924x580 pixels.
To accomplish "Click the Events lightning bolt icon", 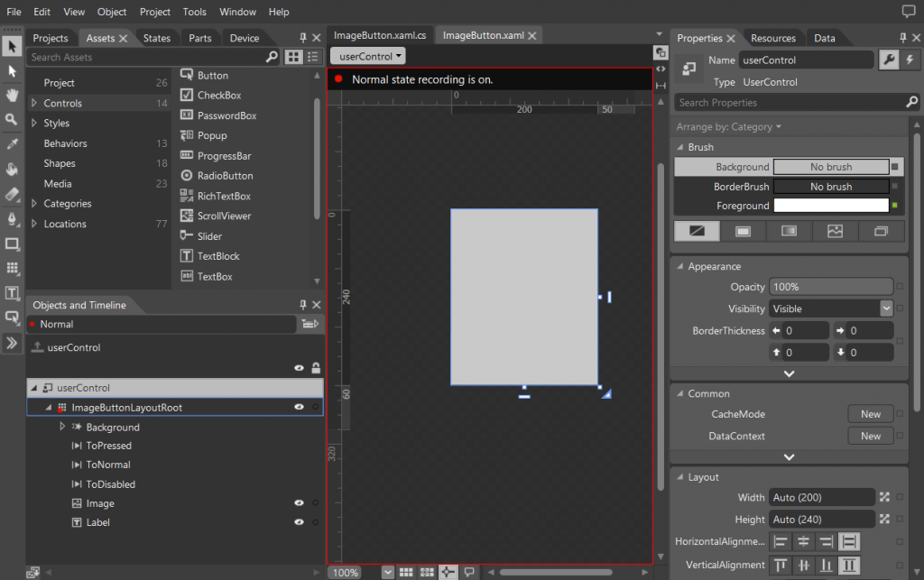I will point(908,60).
